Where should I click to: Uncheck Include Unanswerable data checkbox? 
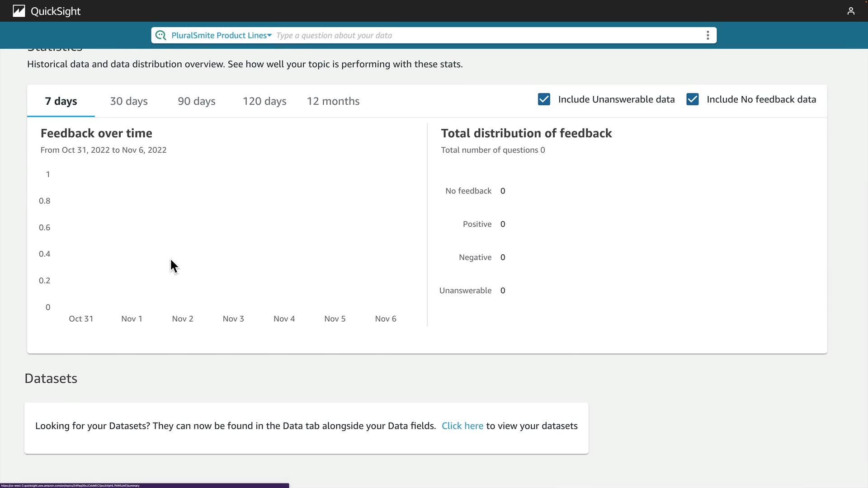click(x=544, y=99)
